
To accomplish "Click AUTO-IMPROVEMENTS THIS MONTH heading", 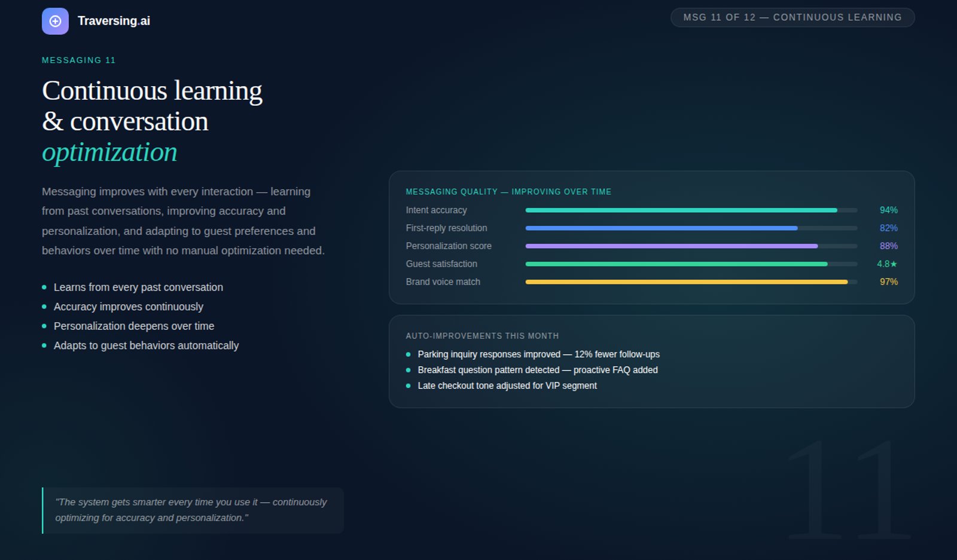I will point(482,336).
